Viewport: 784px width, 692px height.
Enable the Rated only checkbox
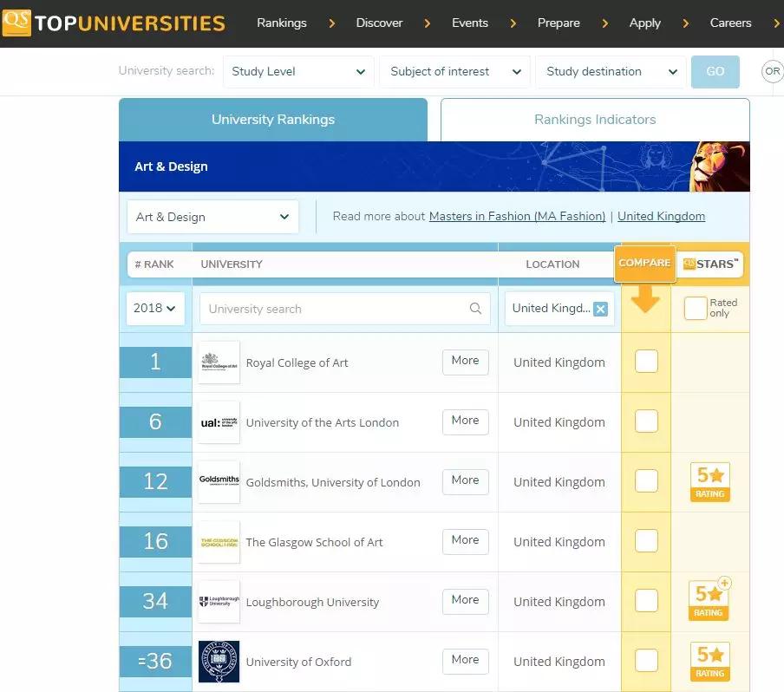696,308
